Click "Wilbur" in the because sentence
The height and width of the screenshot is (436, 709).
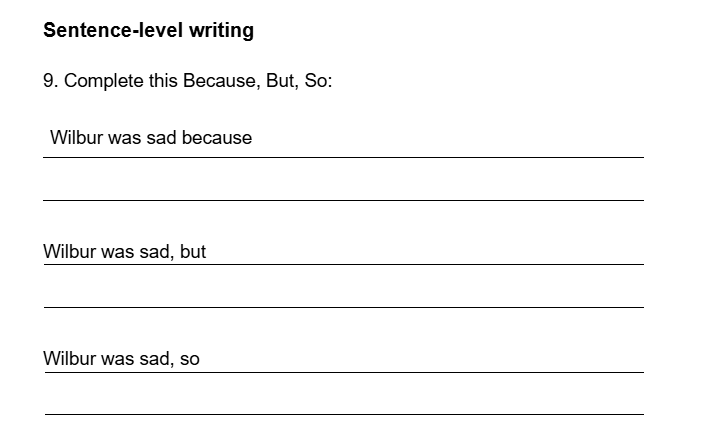pyautogui.click(x=75, y=138)
